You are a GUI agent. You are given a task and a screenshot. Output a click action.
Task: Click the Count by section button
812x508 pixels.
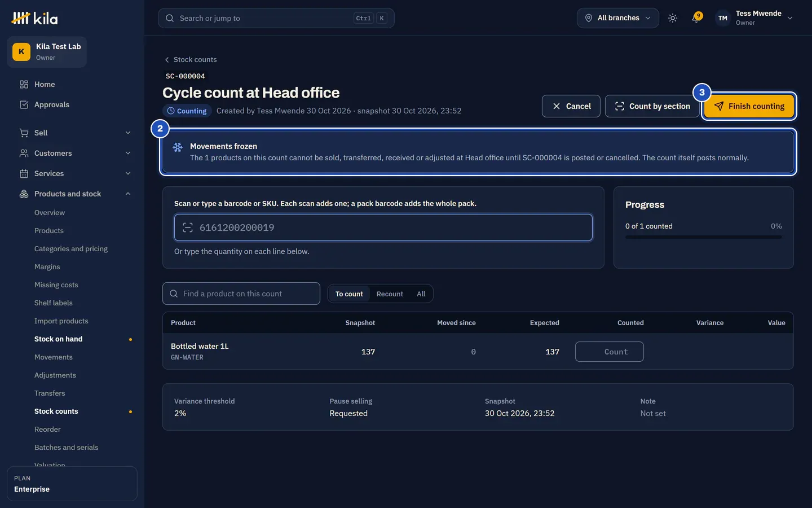652,106
